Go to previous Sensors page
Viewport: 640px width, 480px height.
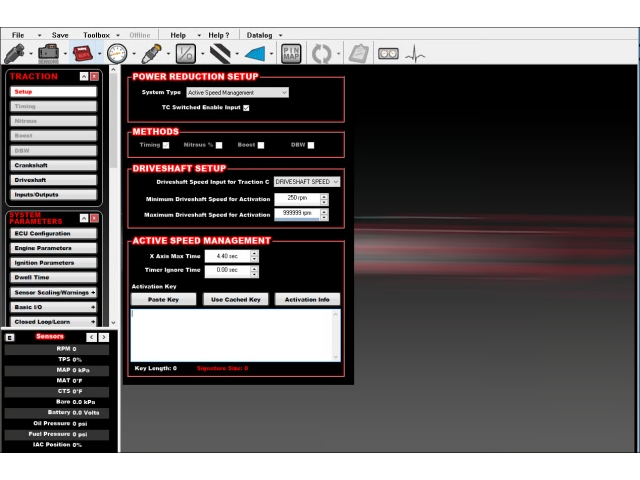[x=91, y=337]
